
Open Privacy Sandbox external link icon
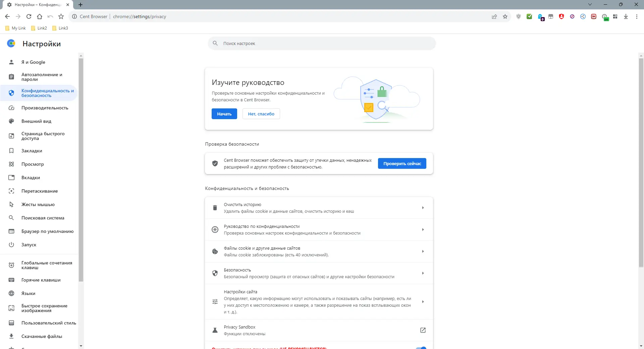[x=423, y=330]
